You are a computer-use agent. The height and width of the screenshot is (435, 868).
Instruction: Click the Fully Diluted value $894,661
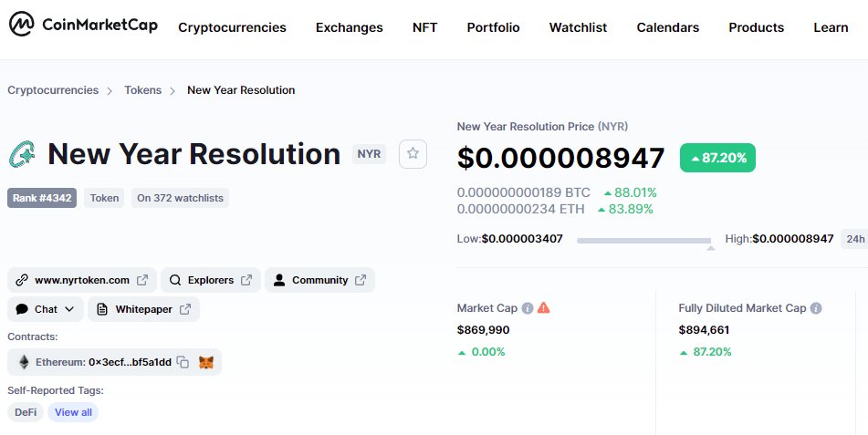[704, 330]
